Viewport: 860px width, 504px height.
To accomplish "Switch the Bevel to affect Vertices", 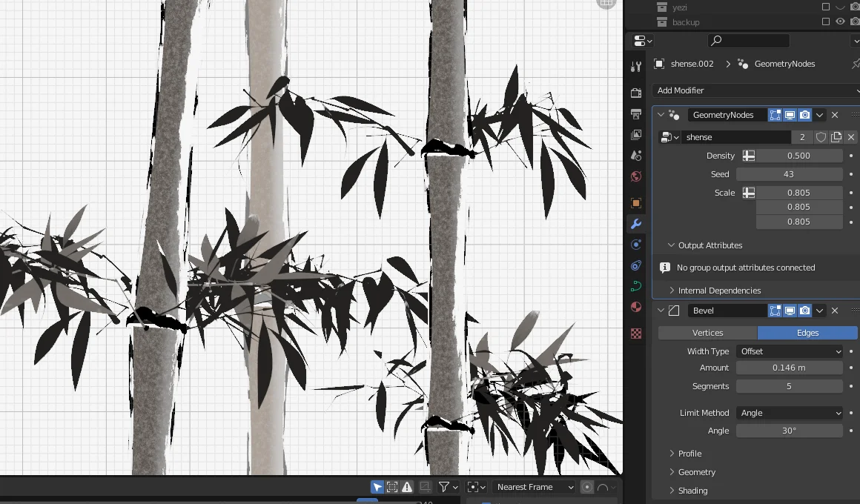I will pos(707,332).
